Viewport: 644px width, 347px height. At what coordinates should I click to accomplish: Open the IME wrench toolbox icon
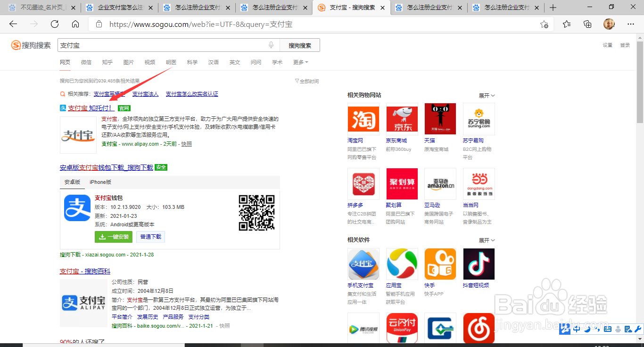638,329
